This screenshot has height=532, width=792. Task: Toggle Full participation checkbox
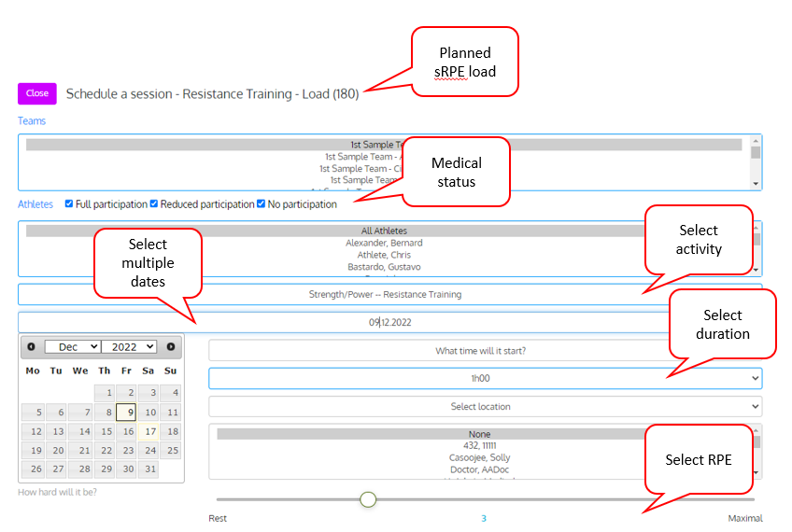pyautogui.click(x=69, y=203)
